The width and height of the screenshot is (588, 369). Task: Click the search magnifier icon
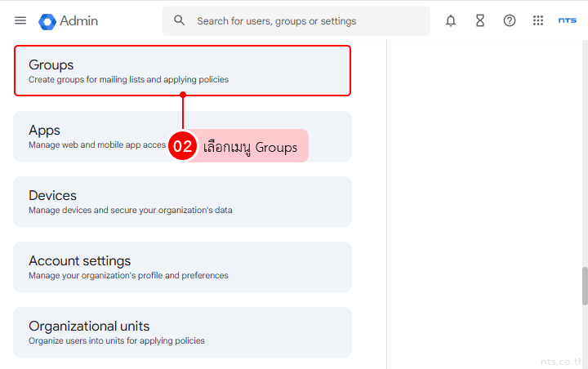tap(180, 20)
